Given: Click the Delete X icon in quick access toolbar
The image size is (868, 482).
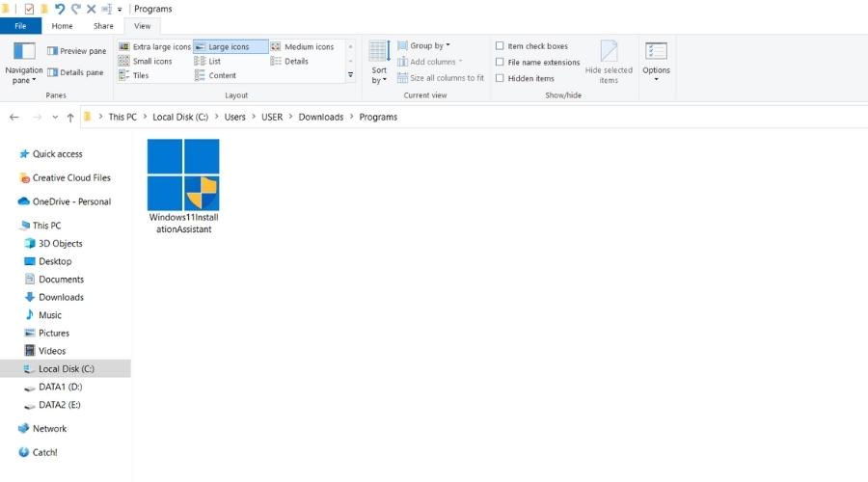Looking at the screenshot, I should tap(92, 9).
